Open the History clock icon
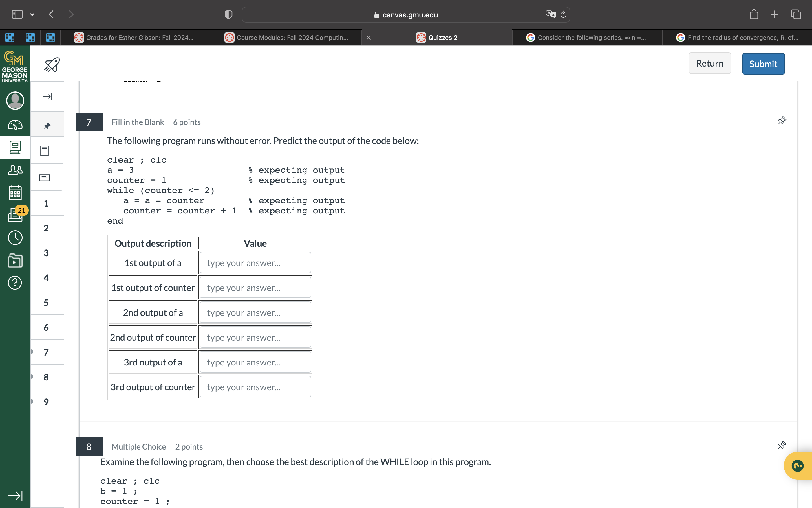The width and height of the screenshot is (812, 508). [x=15, y=238]
